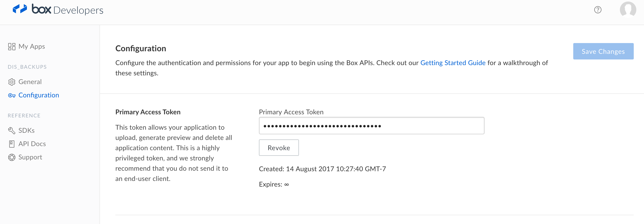Click the Configuration key icon
644x224 pixels.
click(12, 95)
